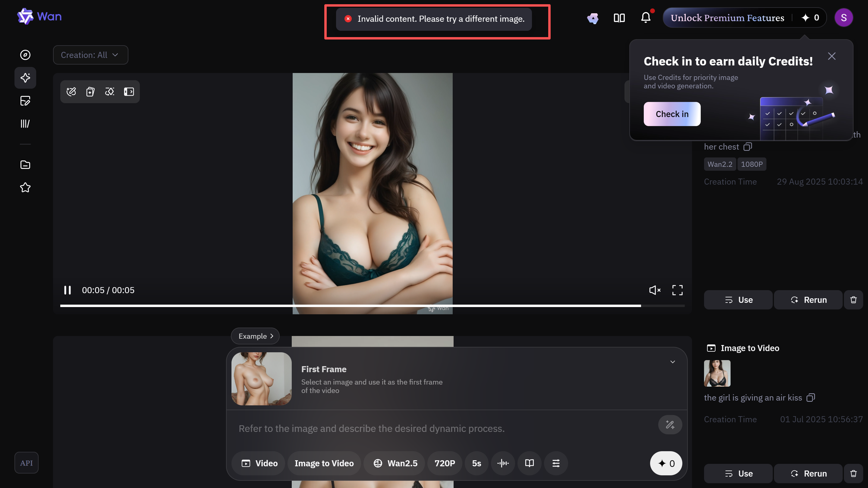Select the Video mode option
Viewport: 868px width, 488px height.
tap(259, 463)
